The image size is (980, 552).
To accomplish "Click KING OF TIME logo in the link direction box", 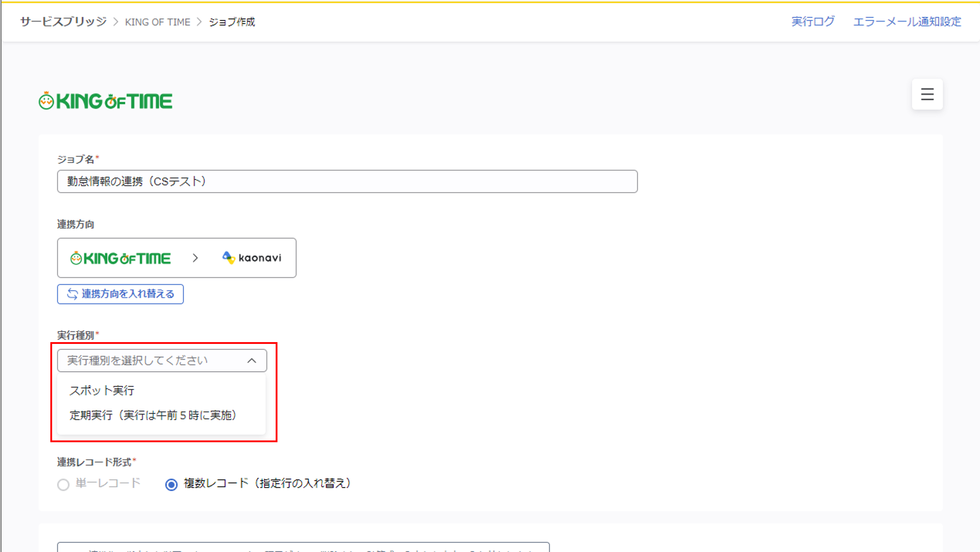I will pos(120,258).
